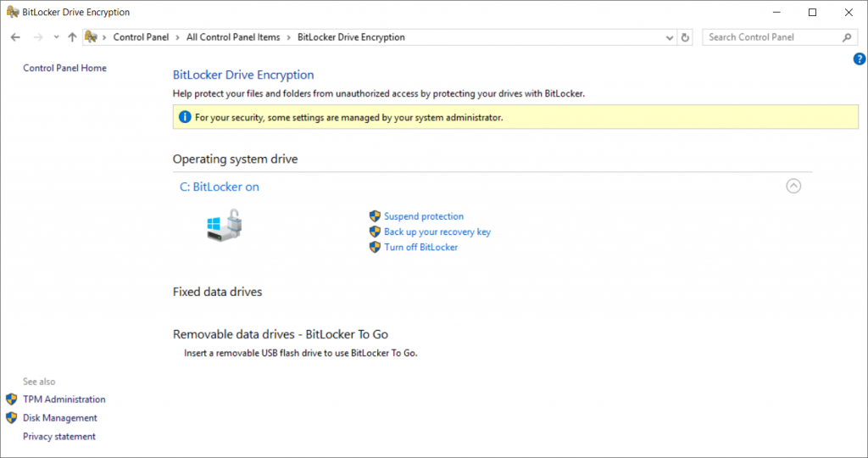Open the address bar history dropdown
The width and height of the screenshot is (868, 458).
point(670,37)
